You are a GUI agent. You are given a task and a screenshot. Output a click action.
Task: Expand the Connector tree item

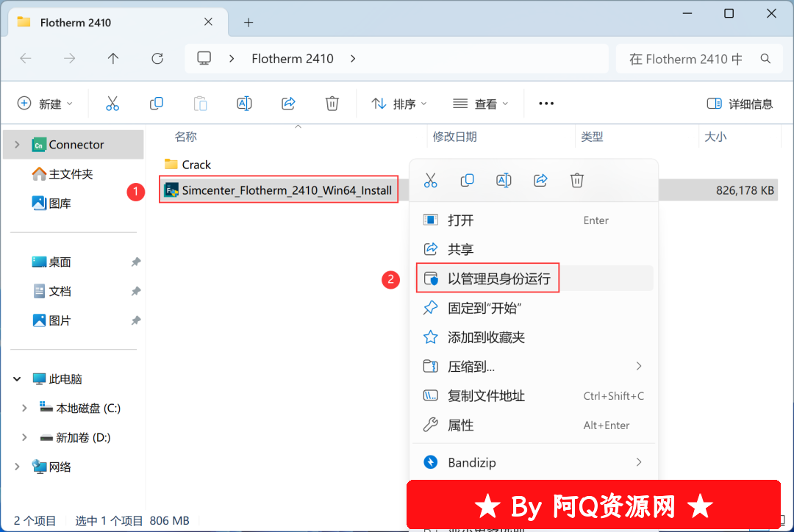[x=17, y=145]
